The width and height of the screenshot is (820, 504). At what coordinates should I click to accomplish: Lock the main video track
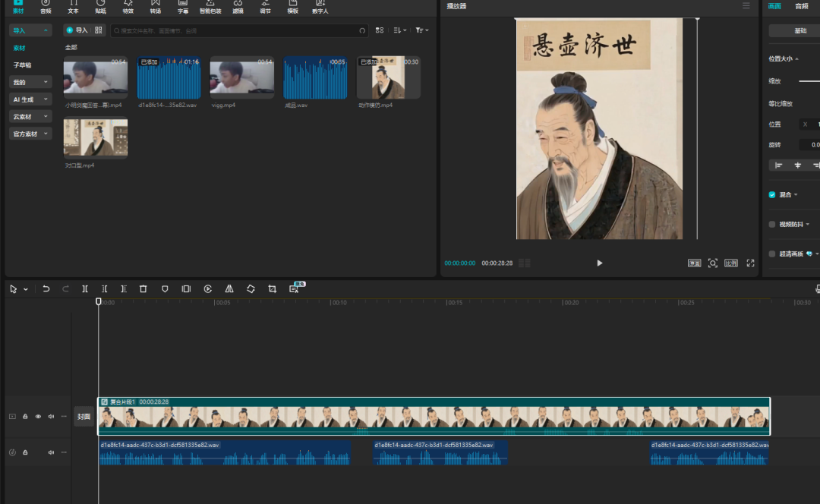tap(25, 417)
